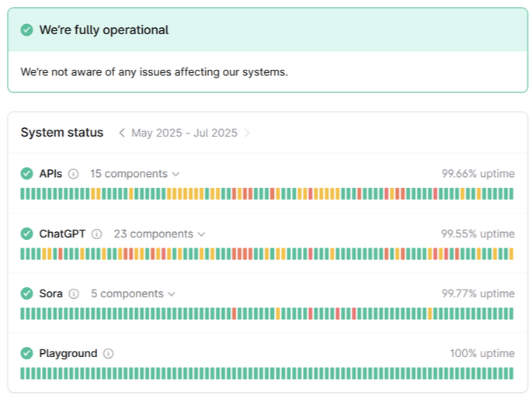Click the Playground 100% uptime text
532x399 pixels.
(482, 353)
